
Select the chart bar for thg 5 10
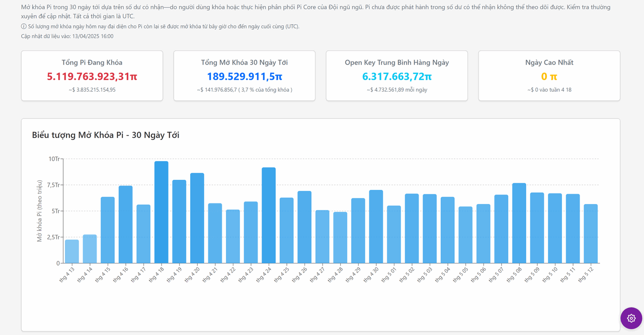(x=555, y=228)
